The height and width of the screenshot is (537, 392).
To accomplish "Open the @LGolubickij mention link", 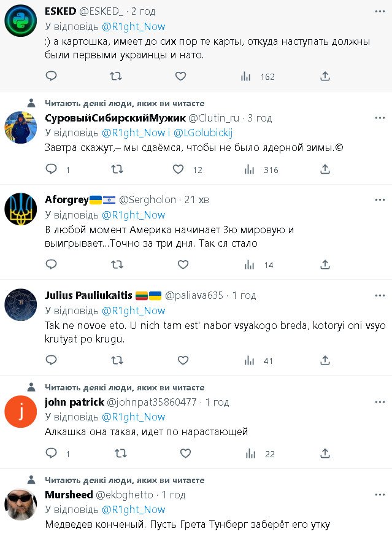I will pyautogui.click(x=205, y=132).
